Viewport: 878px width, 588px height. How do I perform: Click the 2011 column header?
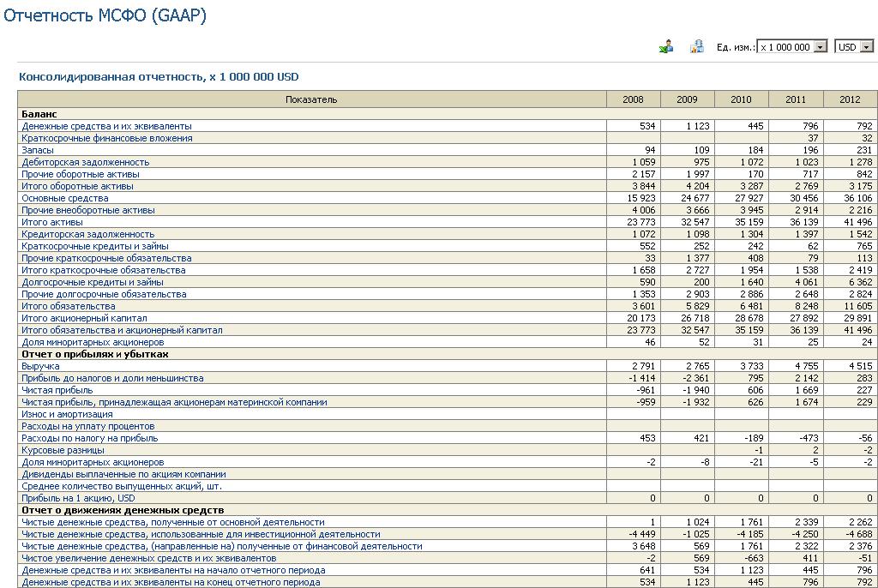795,99
